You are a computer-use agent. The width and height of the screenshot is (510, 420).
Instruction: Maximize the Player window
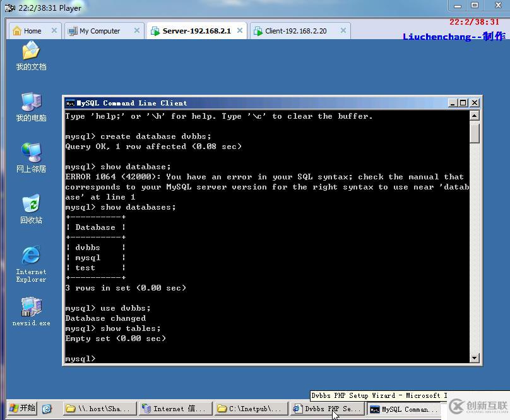(475, 5)
